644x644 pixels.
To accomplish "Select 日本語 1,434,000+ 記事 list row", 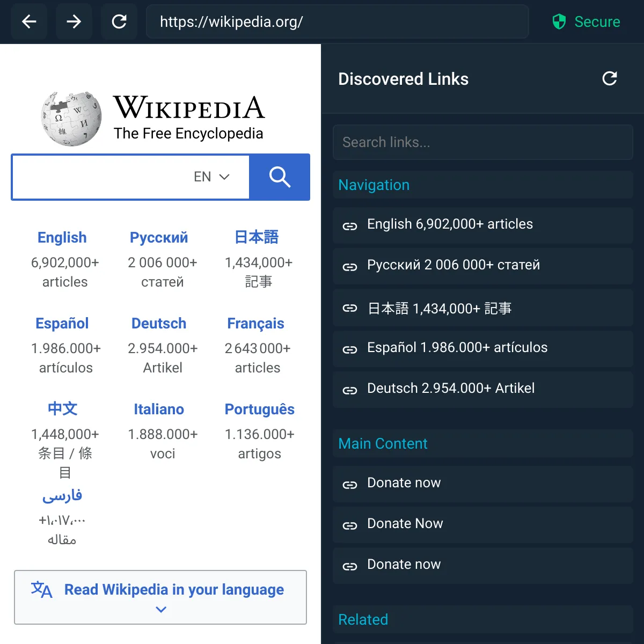I will tap(483, 308).
